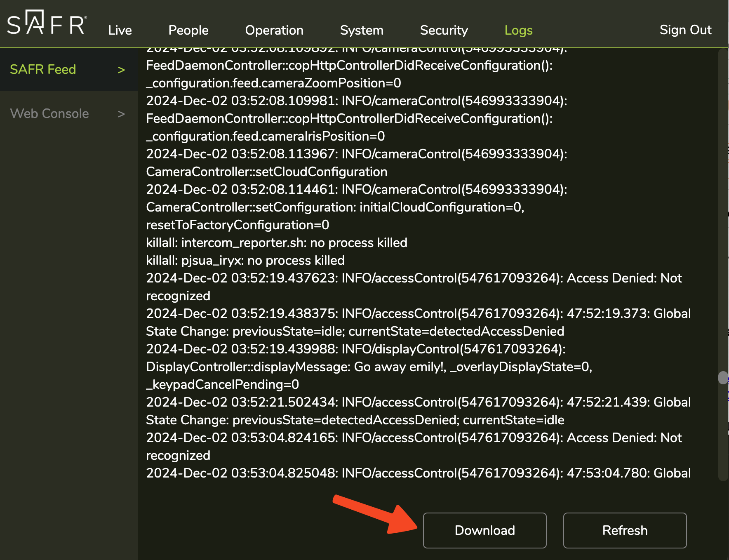Switch to the System section
The image size is (729, 560).
(x=362, y=30)
